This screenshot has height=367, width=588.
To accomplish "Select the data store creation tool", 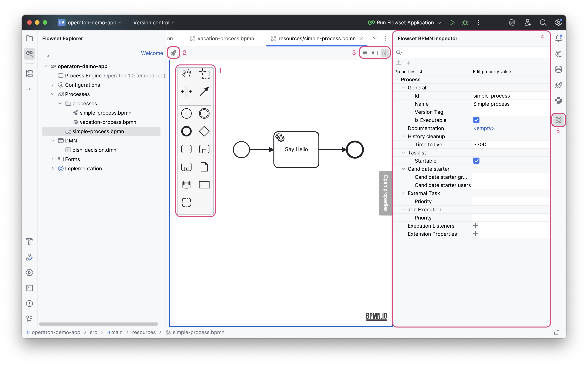I will [x=186, y=184].
